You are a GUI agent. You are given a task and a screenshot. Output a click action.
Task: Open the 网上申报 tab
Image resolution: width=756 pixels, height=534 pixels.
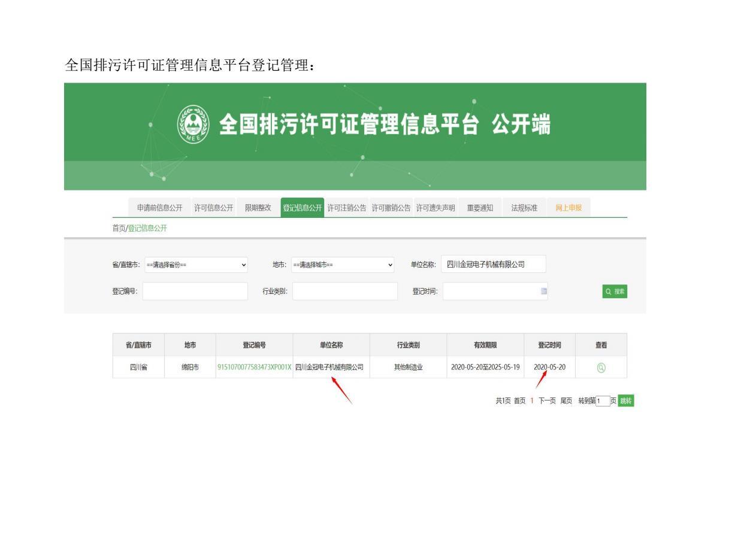(568, 208)
